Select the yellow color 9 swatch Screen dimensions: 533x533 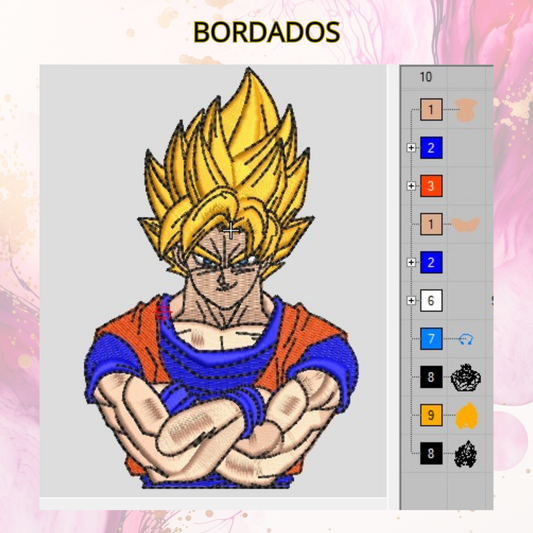pyautogui.click(x=431, y=415)
